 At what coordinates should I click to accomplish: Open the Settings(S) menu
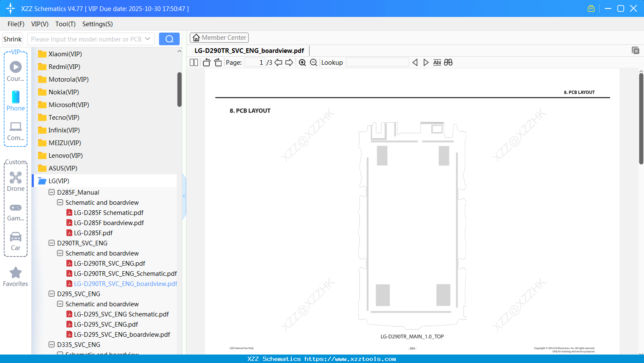(98, 24)
